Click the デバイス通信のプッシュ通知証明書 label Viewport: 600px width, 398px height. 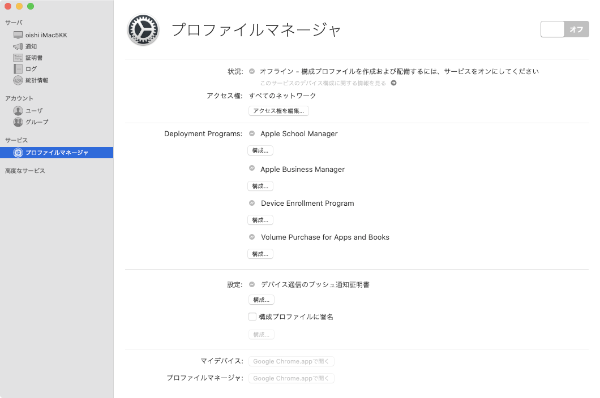(x=315, y=285)
